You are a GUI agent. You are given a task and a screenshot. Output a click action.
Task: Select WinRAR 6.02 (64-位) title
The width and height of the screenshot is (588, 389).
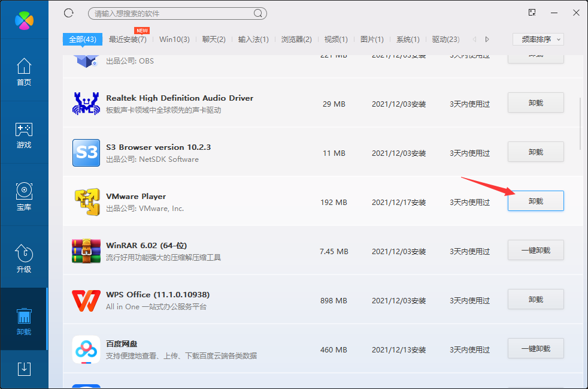146,246
